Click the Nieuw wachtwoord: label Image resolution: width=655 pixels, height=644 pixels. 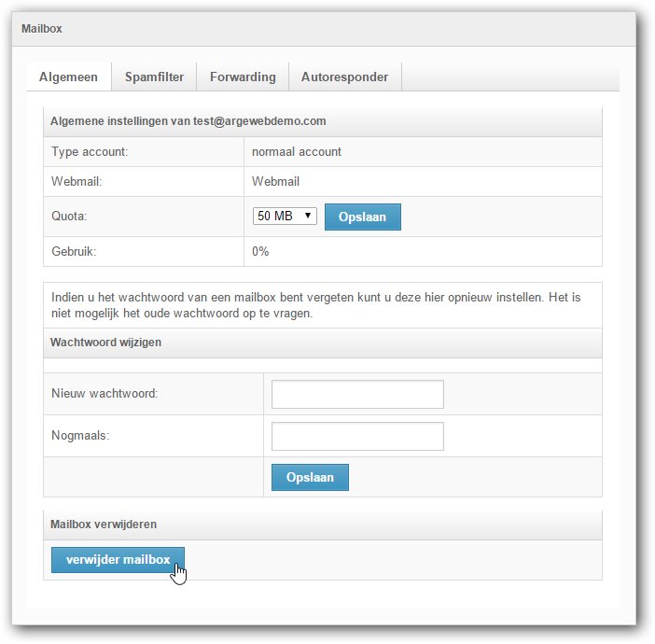[105, 394]
